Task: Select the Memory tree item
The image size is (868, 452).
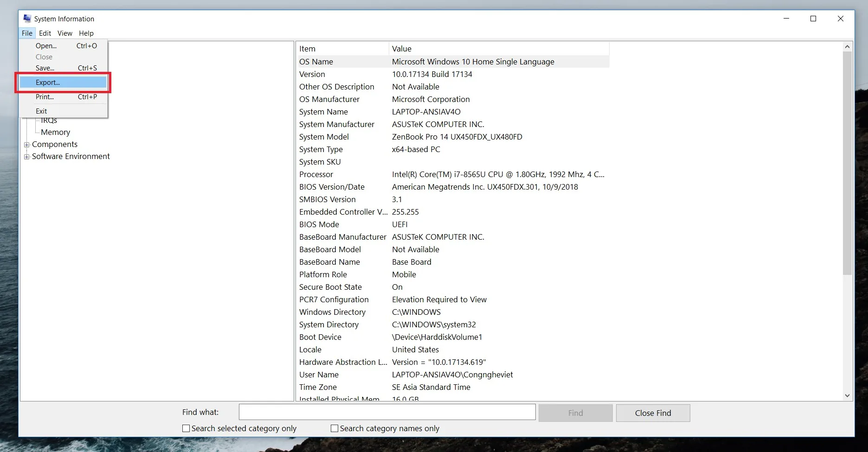Action: click(x=56, y=133)
